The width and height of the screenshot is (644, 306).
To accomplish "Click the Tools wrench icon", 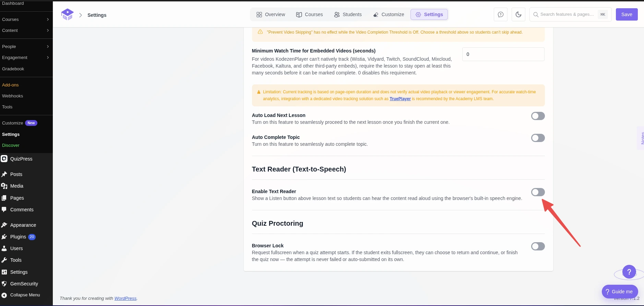I will (4, 260).
